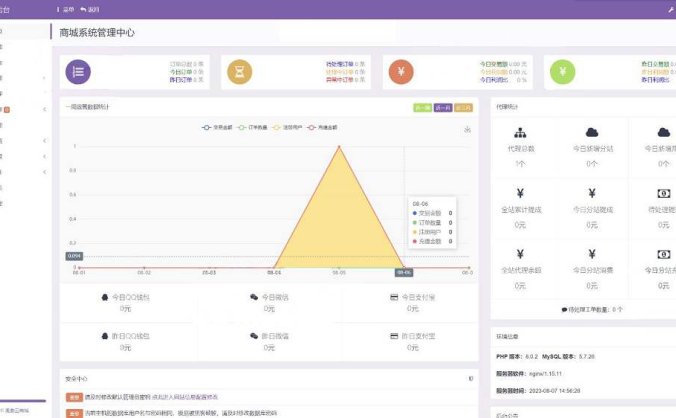676x418 pixels.
Task: Click the 今日分站消费 label
Action: [593, 270]
